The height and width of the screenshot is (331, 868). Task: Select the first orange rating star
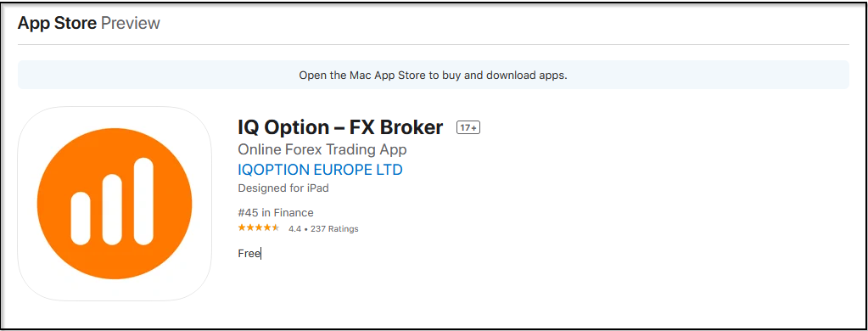241,228
